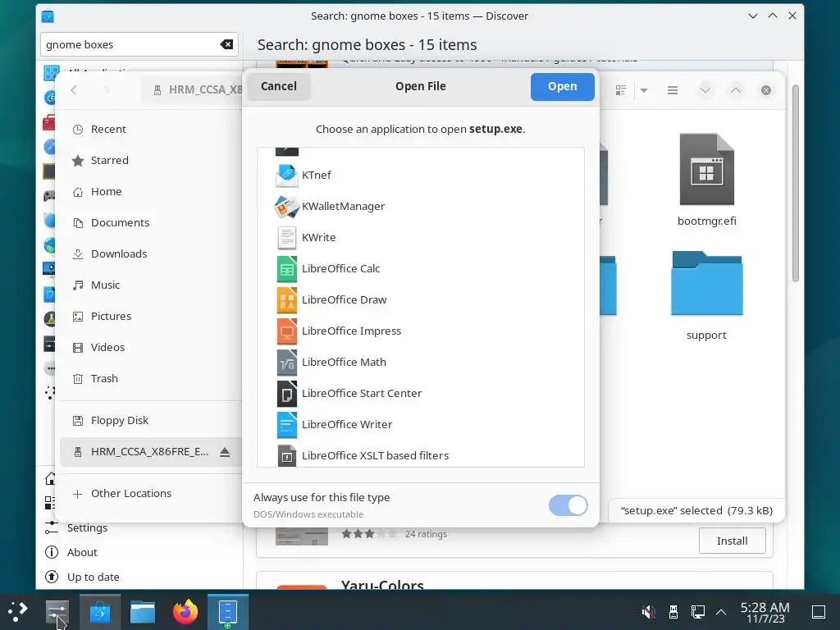
Task: Open About in Discover sidebar
Action: coord(82,552)
